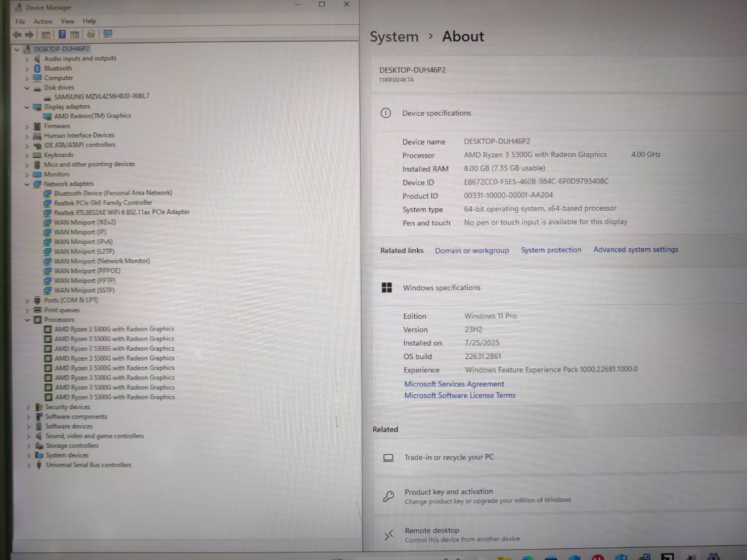
Task: Open the Advanced system settings link
Action: tap(636, 249)
